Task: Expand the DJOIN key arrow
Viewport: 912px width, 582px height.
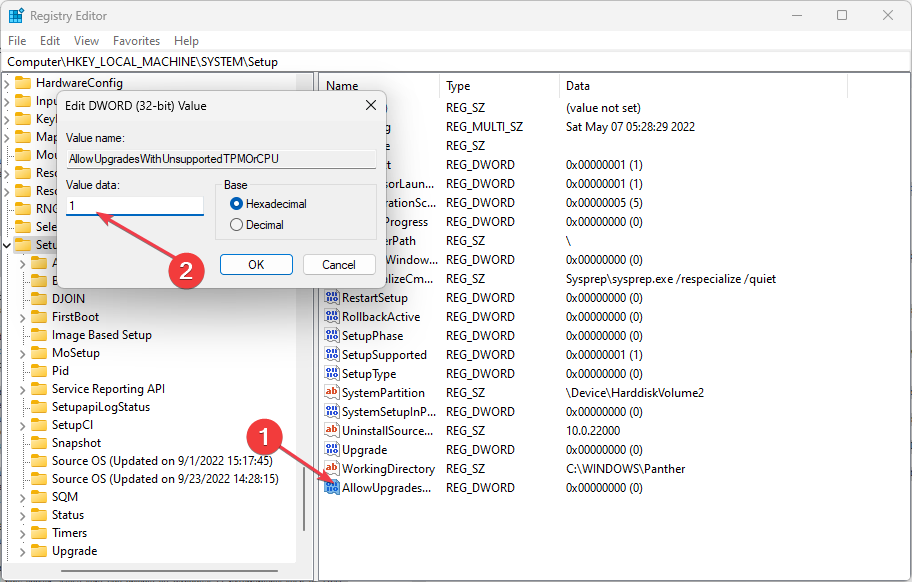Action: [x=22, y=298]
